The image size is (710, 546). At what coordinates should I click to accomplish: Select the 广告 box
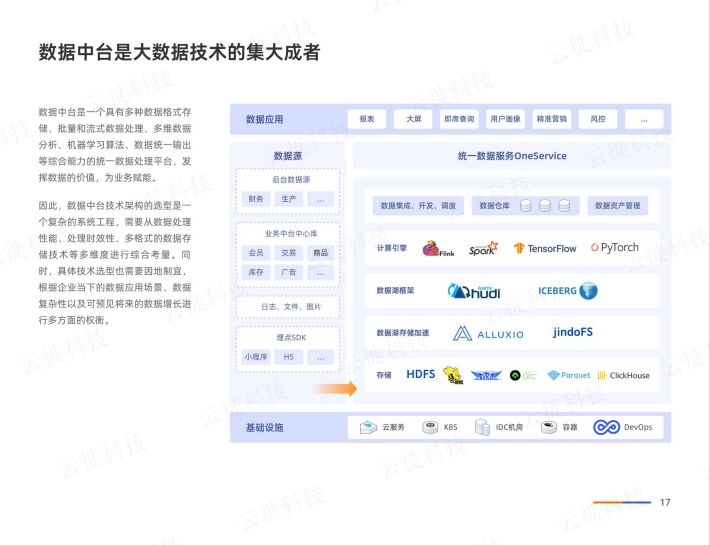pos(288,272)
